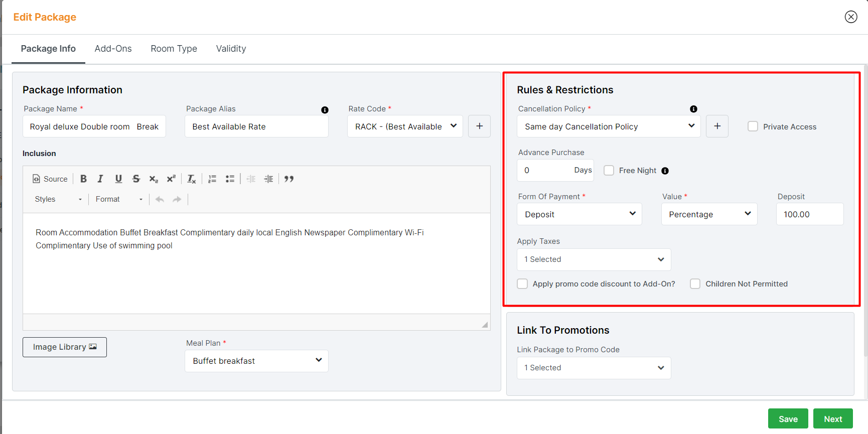Insert a numbered list in the editor
The image size is (868, 434).
coord(212,179)
